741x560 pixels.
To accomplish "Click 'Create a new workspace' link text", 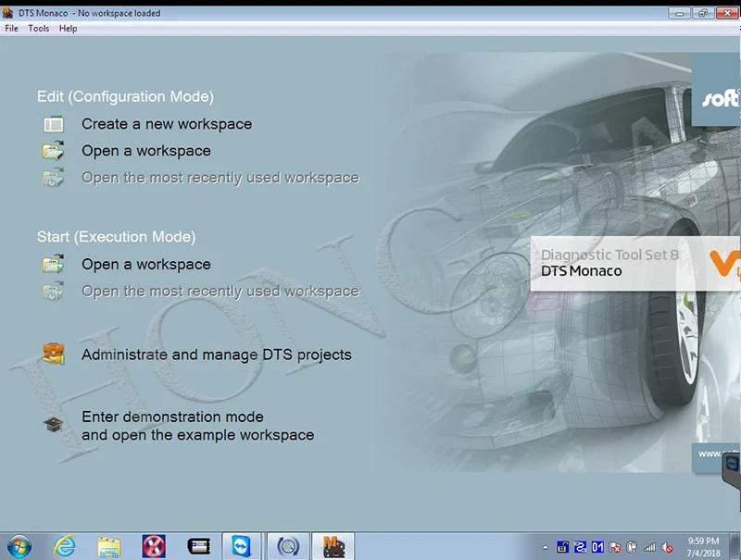I will [167, 124].
